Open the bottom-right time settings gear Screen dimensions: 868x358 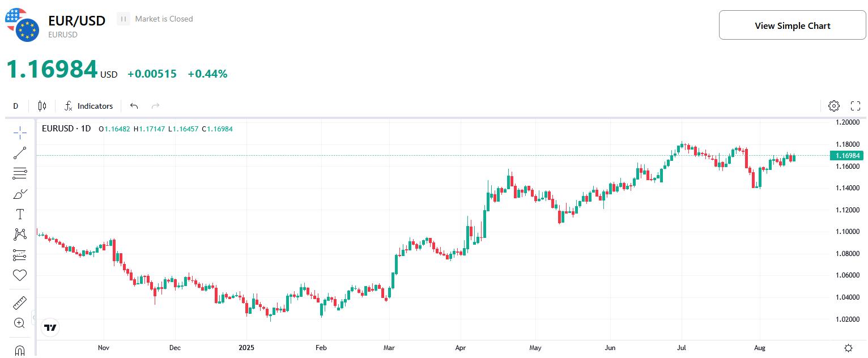point(848,348)
